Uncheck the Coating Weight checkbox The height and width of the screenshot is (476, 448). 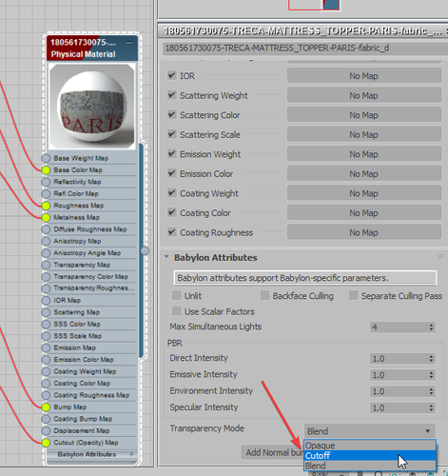(x=172, y=193)
